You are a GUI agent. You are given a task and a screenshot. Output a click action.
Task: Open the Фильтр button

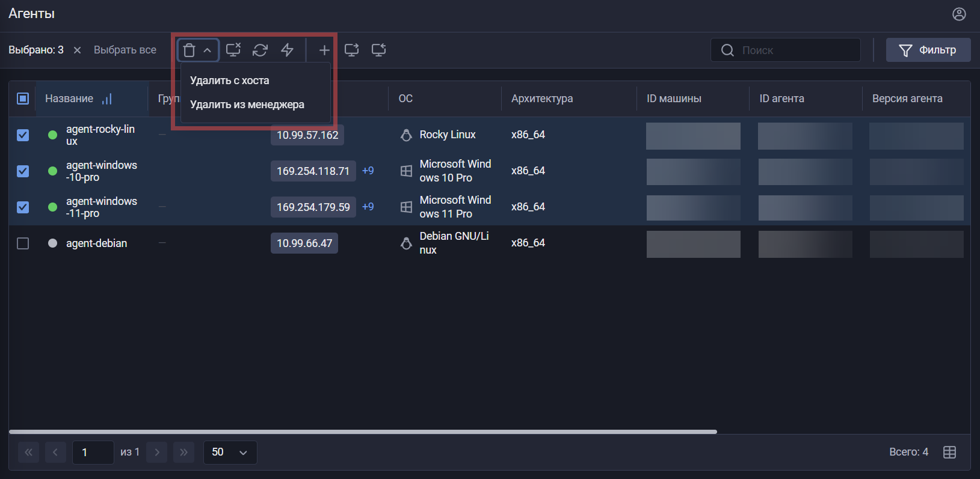pyautogui.click(x=928, y=50)
